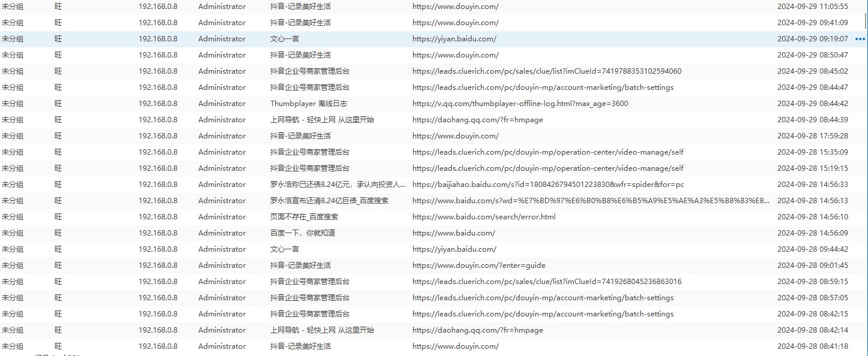Click the https://www.baidu.com/ URL
Screen dimensions: 868x356
pyautogui.click(x=454, y=233)
